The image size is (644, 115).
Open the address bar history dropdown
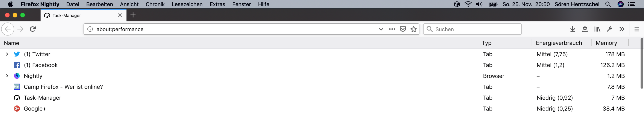pos(381,29)
